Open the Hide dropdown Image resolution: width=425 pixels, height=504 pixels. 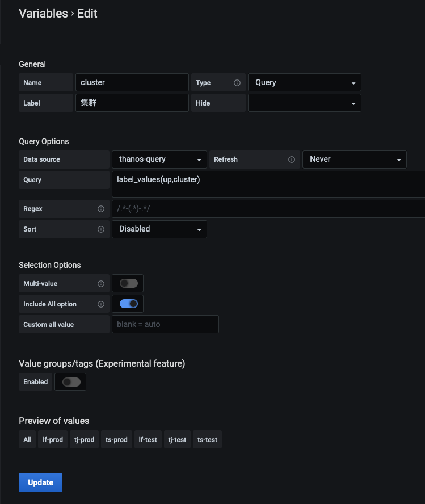(x=305, y=103)
